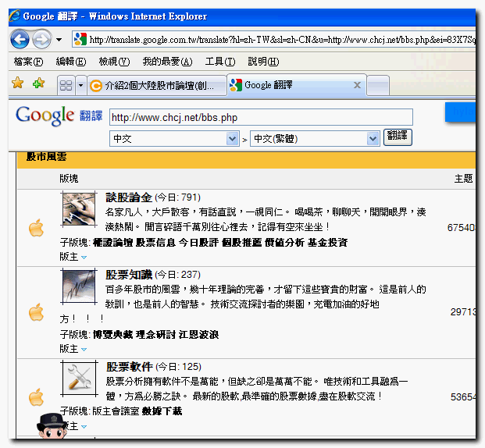
Task: Click the translate URL input field
Action: (261, 117)
